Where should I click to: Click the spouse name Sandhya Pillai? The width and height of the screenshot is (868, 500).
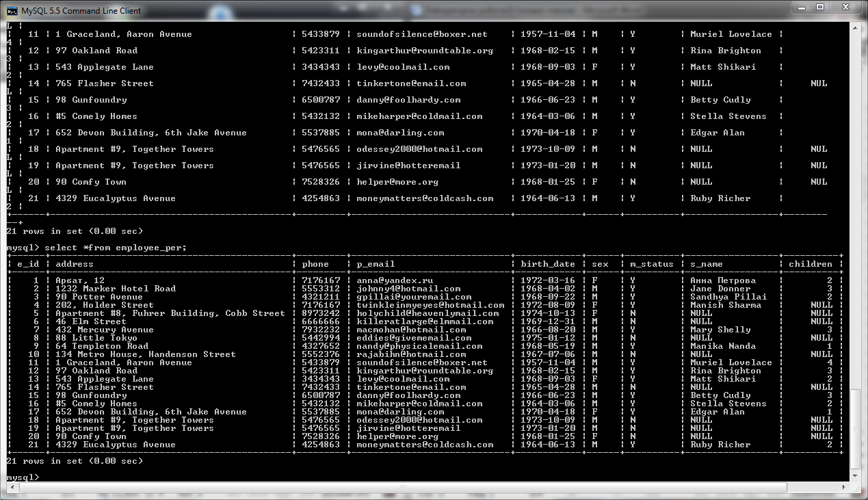tap(728, 297)
